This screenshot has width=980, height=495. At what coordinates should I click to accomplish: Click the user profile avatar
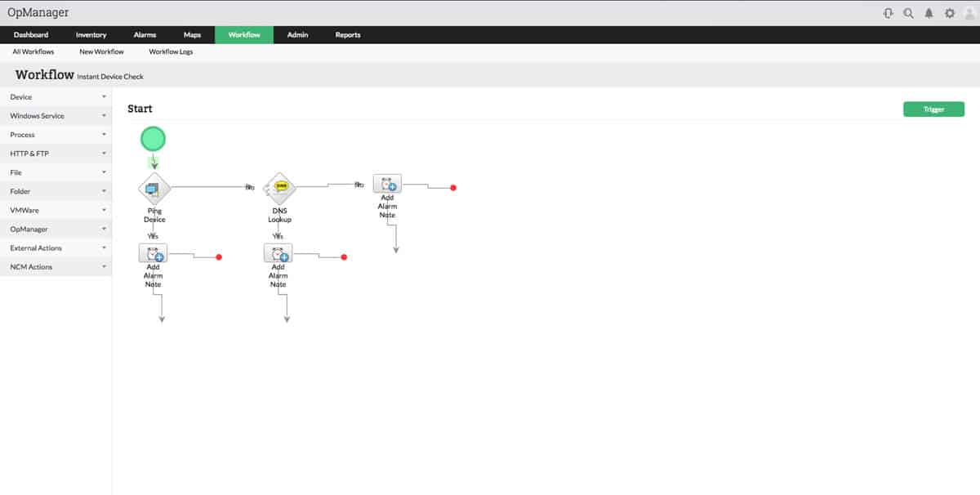click(969, 13)
